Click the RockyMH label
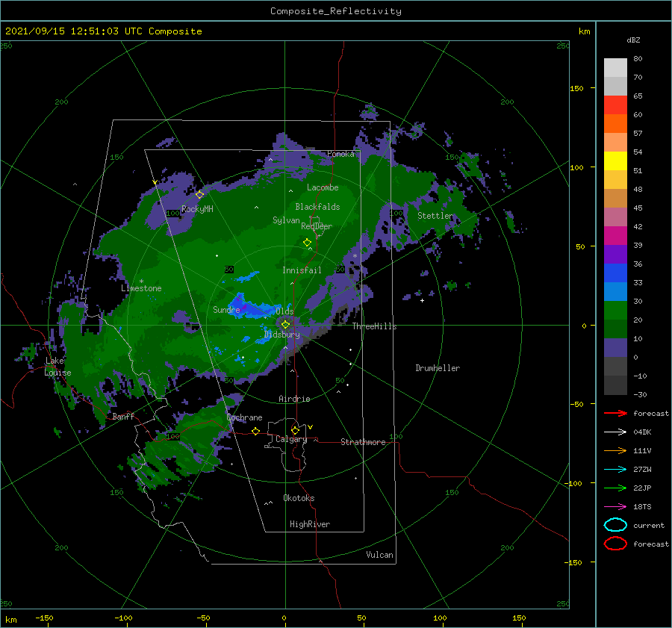This screenshot has width=672, height=628. pyautogui.click(x=197, y=209)
